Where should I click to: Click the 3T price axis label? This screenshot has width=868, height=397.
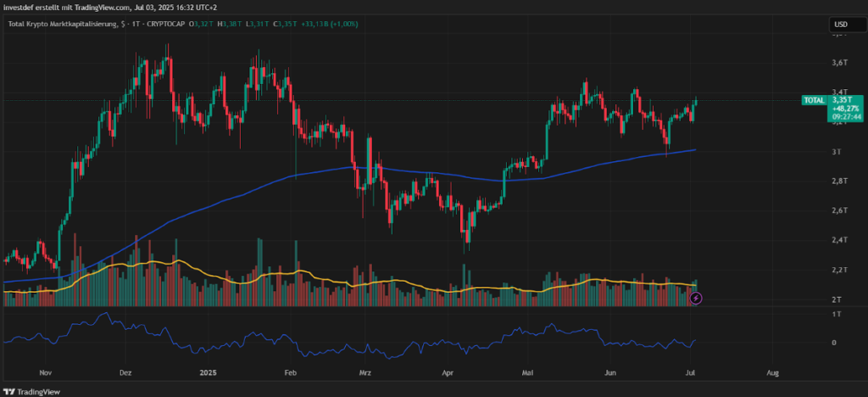click(837, 152)
